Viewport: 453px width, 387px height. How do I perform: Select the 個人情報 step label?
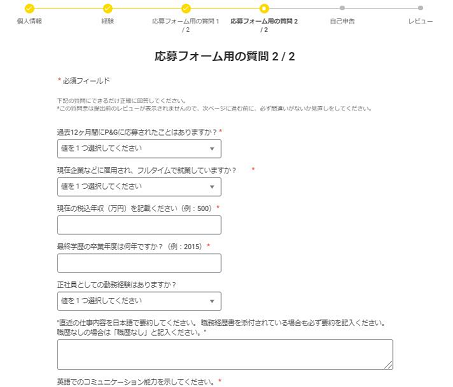[x=29, y=21]
